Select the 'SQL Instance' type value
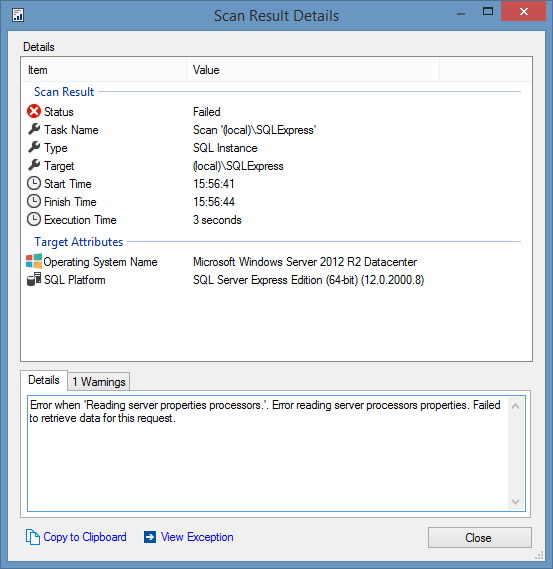 coord(225,148)
